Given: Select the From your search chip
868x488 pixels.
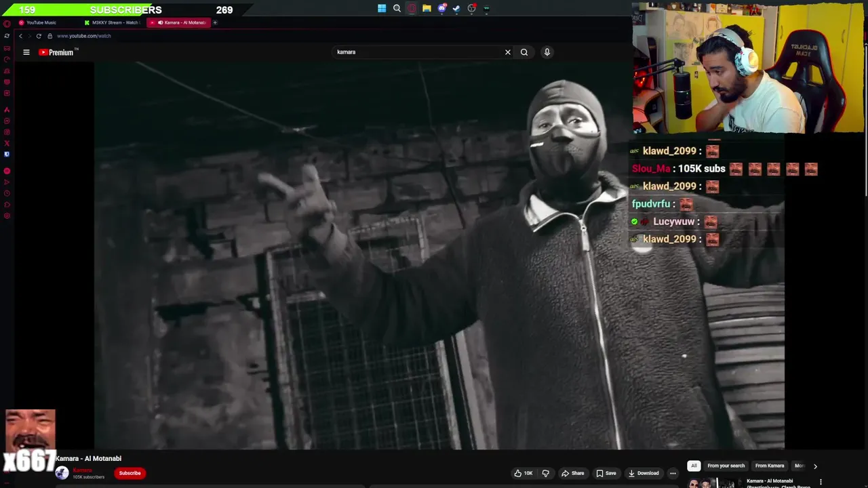Looking at the screenshot, I should click(726, 466).
